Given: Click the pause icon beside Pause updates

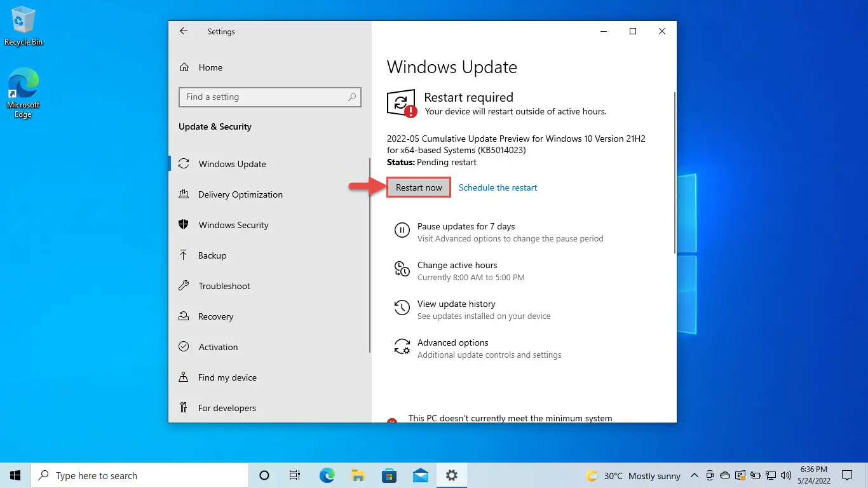Looking at the screenshot, I should coord(402,230).
